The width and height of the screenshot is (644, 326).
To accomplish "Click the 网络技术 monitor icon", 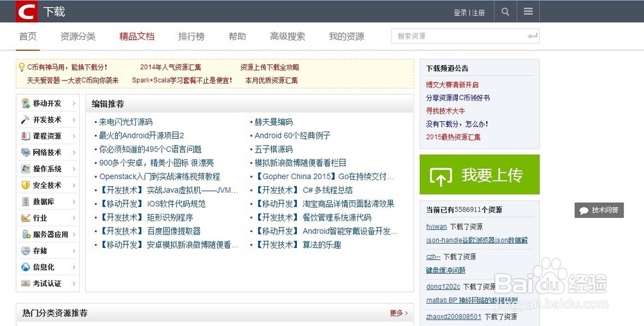I will [26, 153].
